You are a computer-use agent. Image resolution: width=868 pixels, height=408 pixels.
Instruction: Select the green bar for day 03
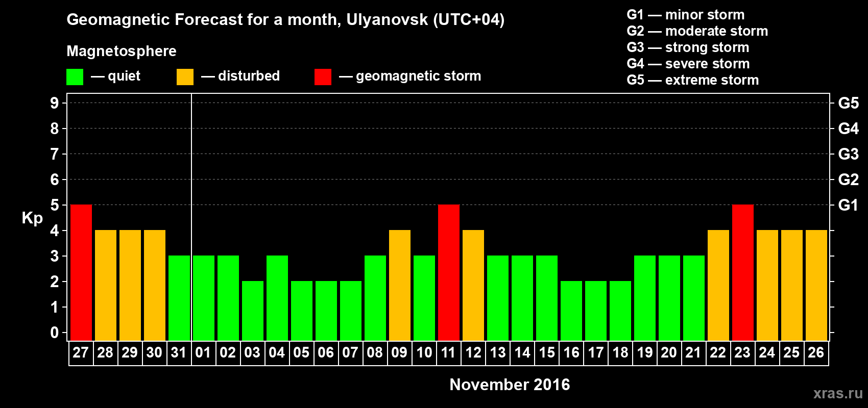(253, 311)
